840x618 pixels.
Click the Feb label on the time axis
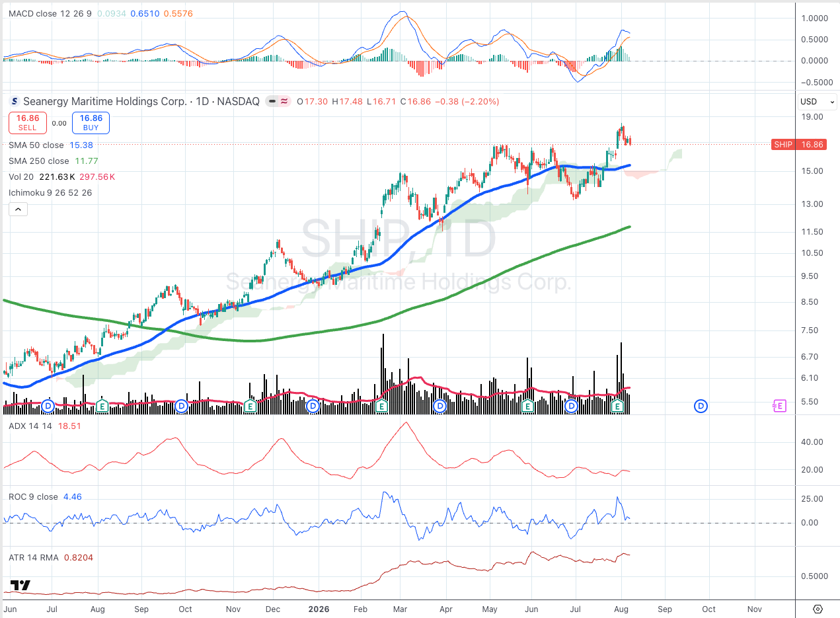coord(360,608)
